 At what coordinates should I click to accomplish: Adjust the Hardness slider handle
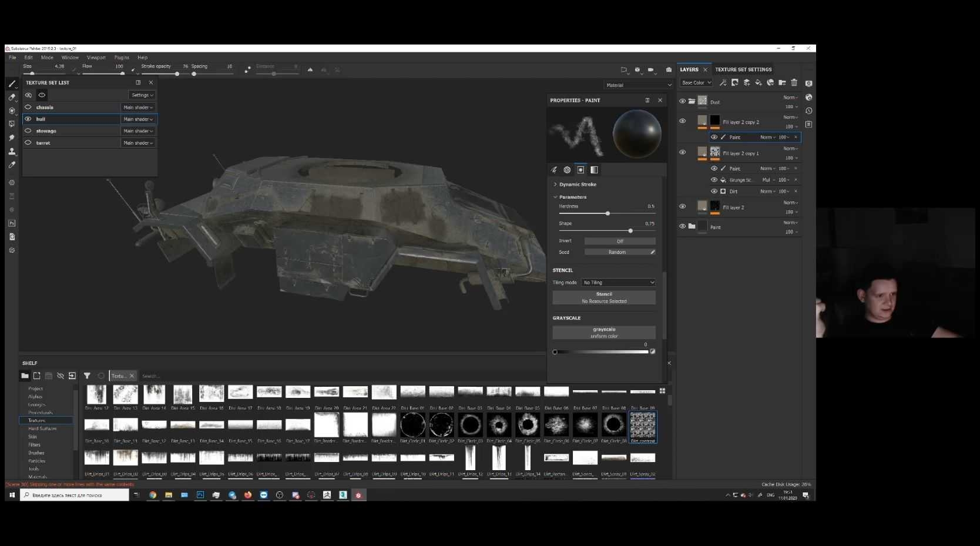pos(608,213)
